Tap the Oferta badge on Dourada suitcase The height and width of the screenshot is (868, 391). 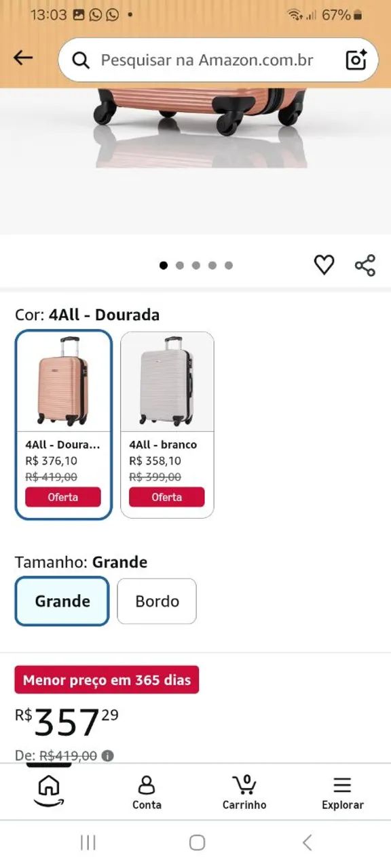63,497
